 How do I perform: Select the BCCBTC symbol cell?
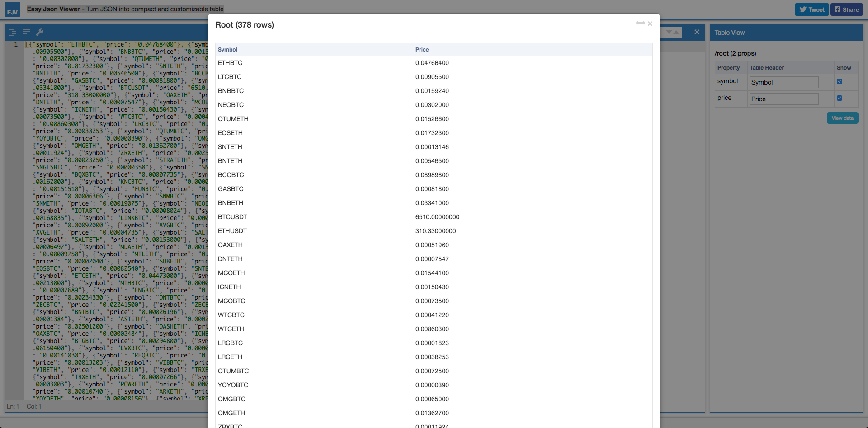[x=314, y=175]
